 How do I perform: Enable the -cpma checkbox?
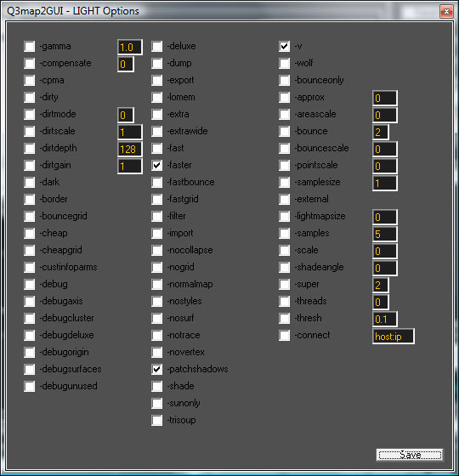[x=30, y=81]
